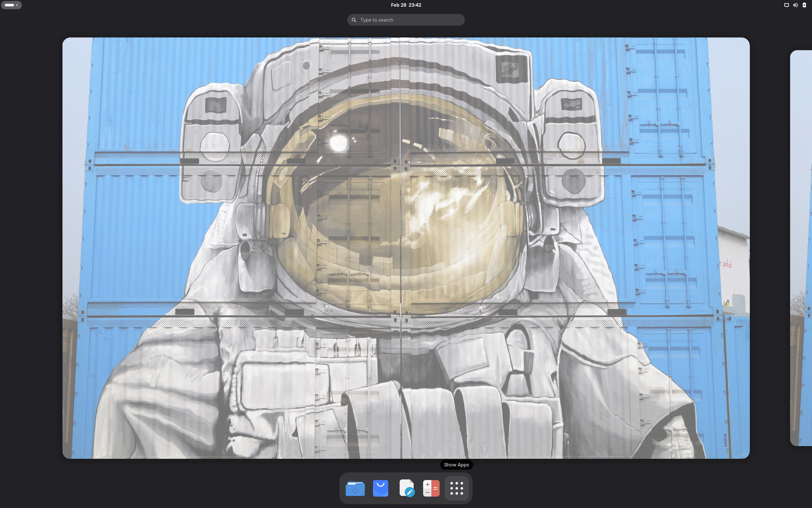Screen dimensions: 812x508
Task: Select the current workspace astronaut thumbnail
Action: (406, 248)
